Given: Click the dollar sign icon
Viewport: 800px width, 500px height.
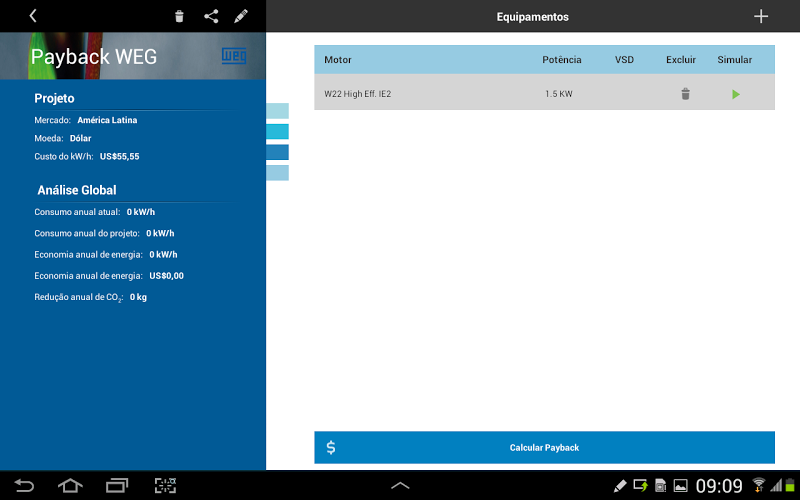Looking at the screenshot, I should [331, 447].
